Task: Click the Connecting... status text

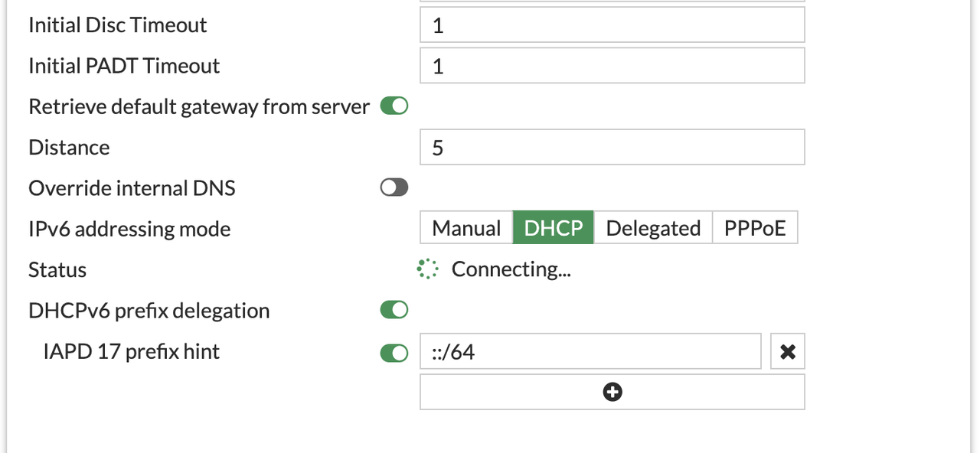Action: 511,269
